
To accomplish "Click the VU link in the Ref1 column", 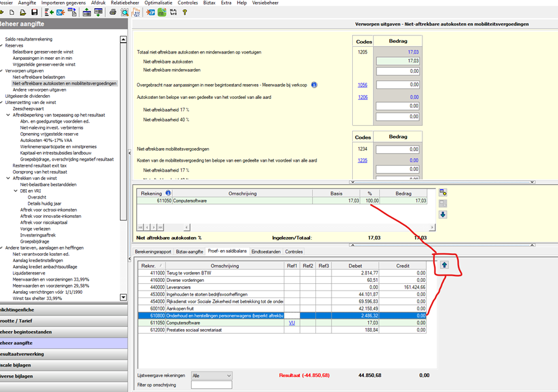I will tap(291, 323).
